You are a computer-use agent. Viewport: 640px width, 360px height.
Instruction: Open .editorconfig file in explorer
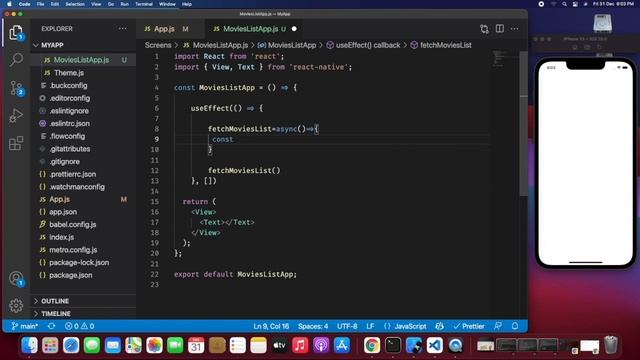coord(84,98)
